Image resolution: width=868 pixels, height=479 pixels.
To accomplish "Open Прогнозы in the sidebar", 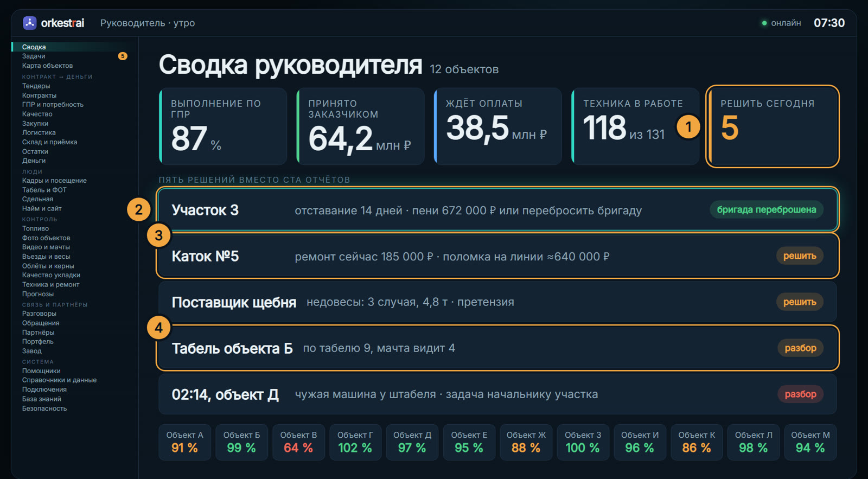I will click(x=37, y=294).
